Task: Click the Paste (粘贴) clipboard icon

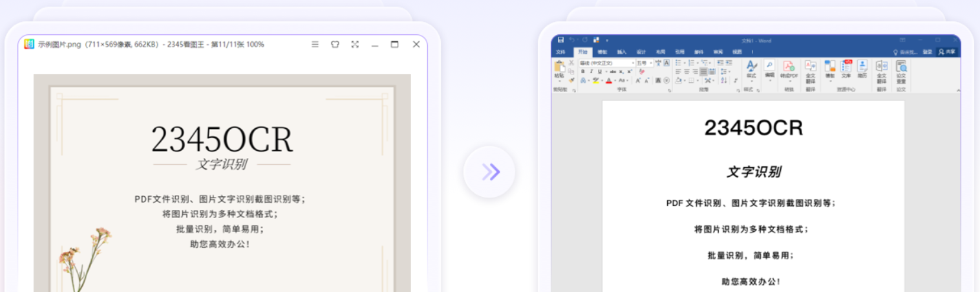Action: tap(560, 66)
